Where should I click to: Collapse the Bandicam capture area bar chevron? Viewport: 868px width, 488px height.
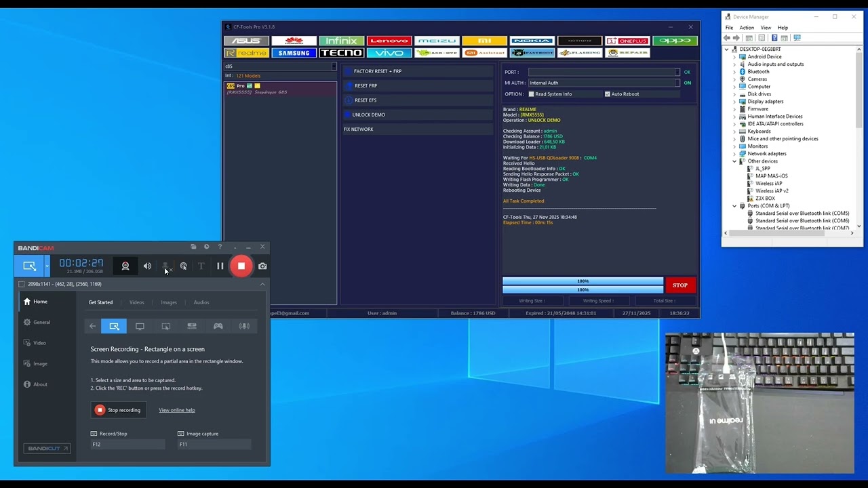(x=262, y=284)
